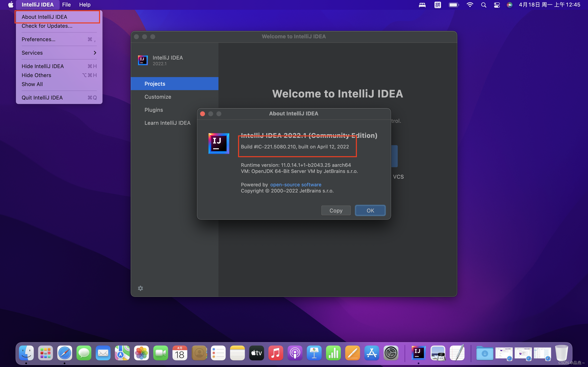Viewport: 588px width, 367px height.
Task: Open the Help menu
Action: click(x=85, y=5)
